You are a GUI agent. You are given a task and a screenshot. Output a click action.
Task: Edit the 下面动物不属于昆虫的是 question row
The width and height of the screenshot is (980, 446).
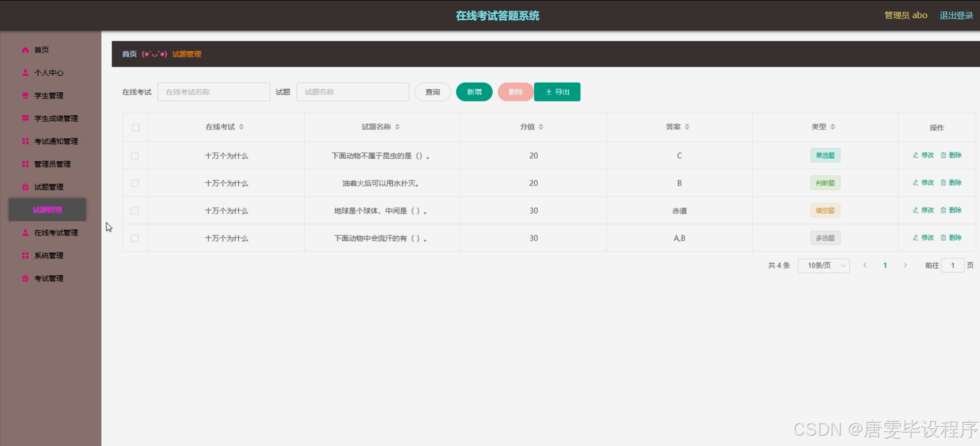(923, 155)
